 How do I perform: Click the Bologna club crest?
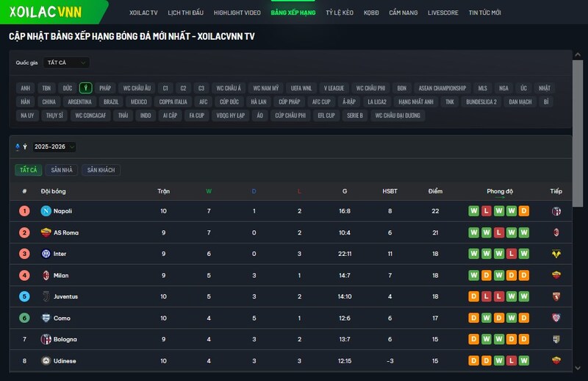tap(46, 339)
